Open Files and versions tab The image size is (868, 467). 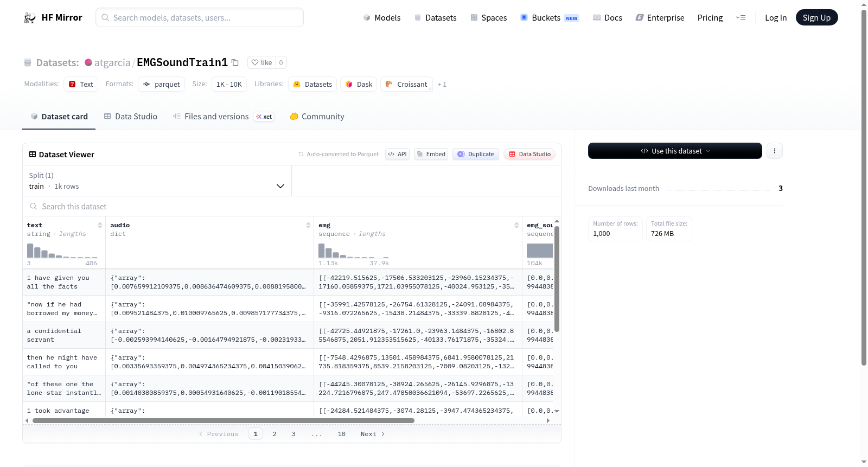point(224,117)
